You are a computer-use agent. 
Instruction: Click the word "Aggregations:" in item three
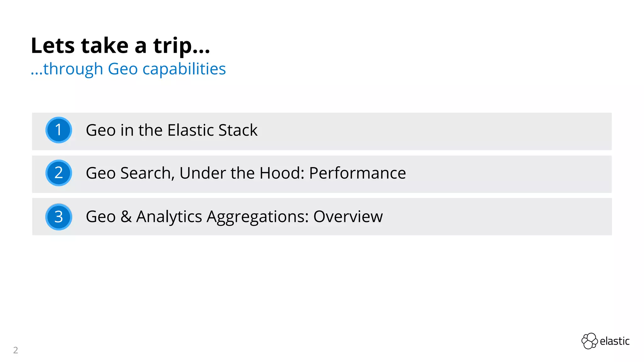258,217
